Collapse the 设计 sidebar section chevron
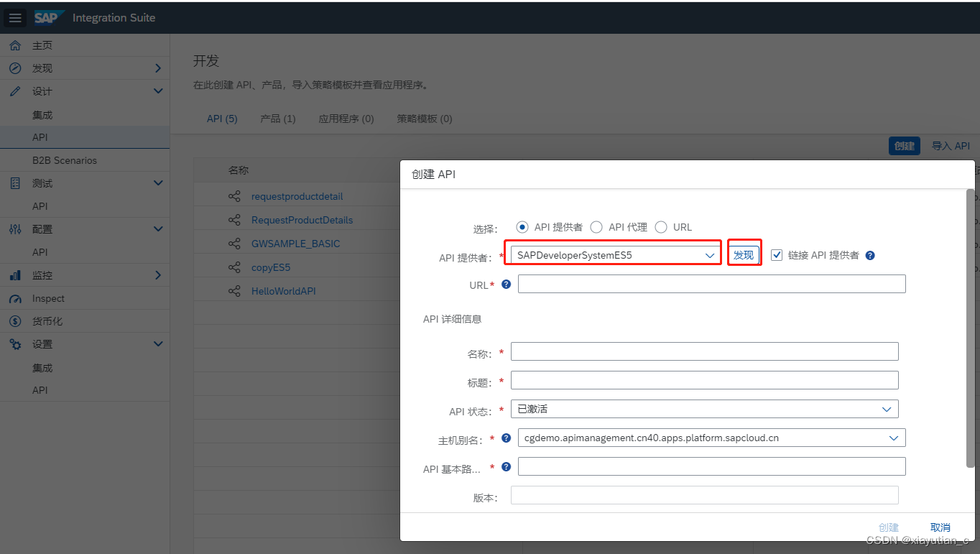 click(158, 91)
